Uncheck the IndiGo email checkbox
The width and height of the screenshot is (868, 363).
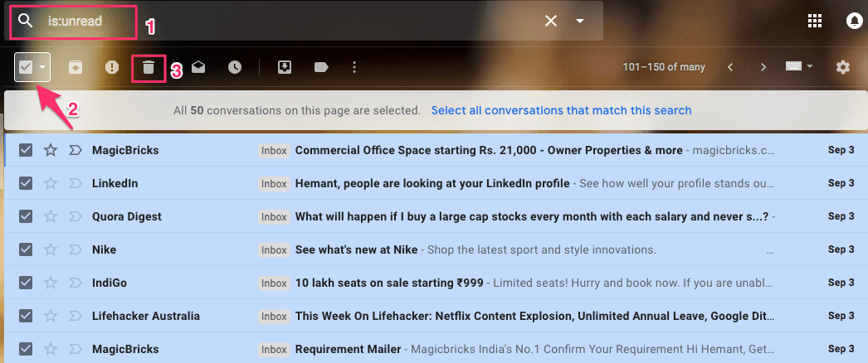(x=26, y=283)
